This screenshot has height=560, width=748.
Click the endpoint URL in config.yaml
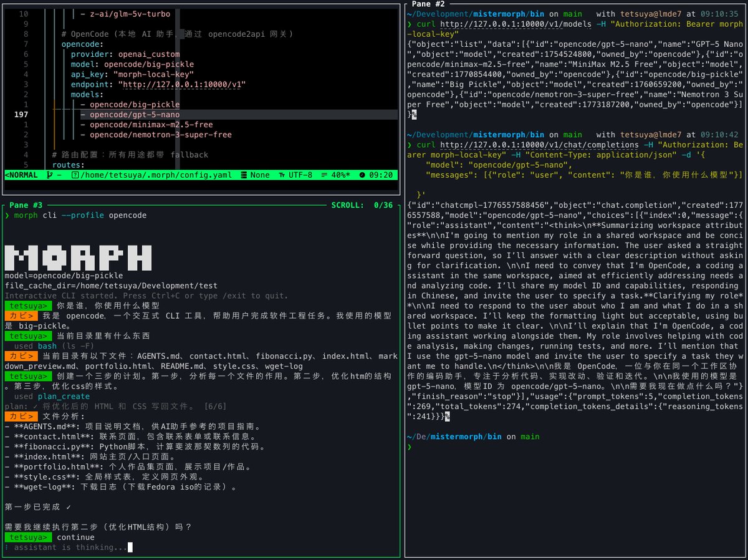[x=182, y=84]
